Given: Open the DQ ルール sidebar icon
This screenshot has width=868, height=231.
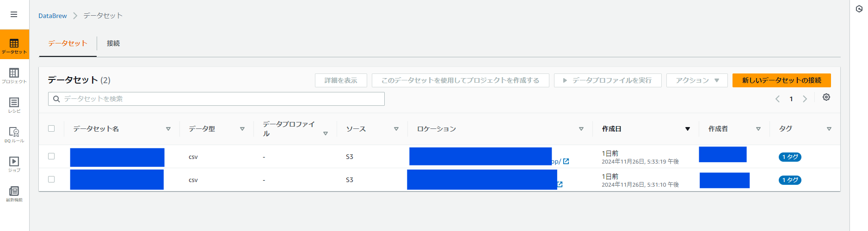Looking at the screenshot, I should pyautogui.click(x=14, y=134).
